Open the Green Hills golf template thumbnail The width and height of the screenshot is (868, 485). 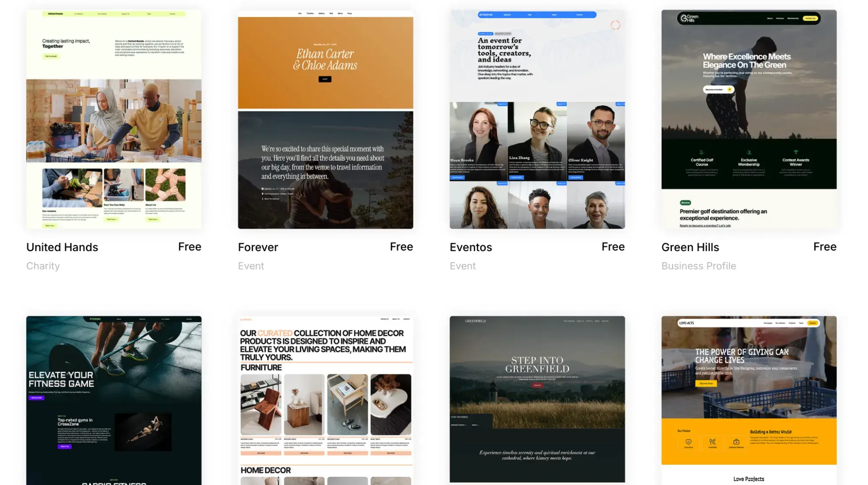coord(749,119)
